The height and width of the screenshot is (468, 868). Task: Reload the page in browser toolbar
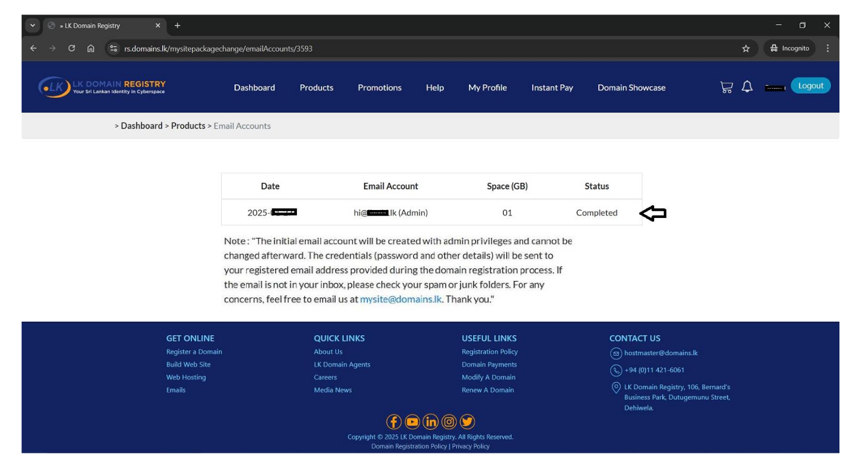click(72, 49)
